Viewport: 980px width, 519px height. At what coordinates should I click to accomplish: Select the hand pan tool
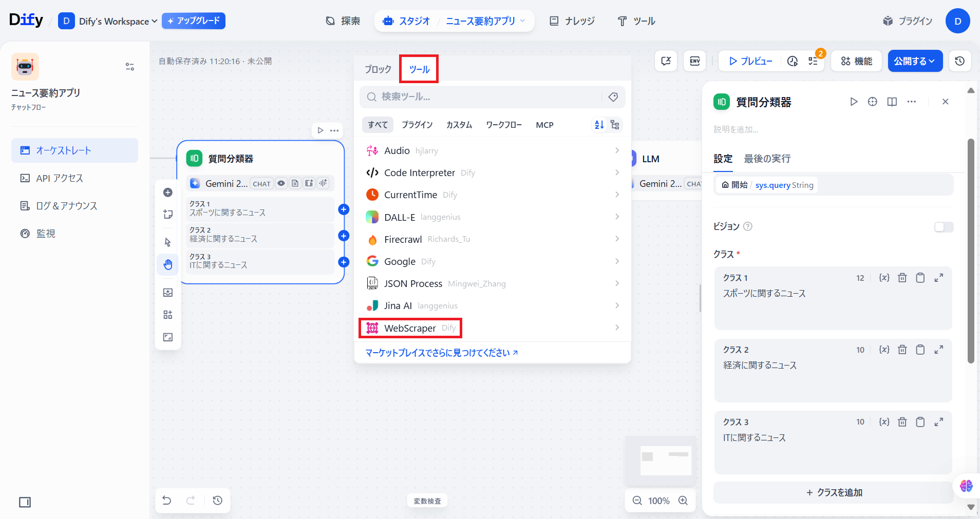168,264
